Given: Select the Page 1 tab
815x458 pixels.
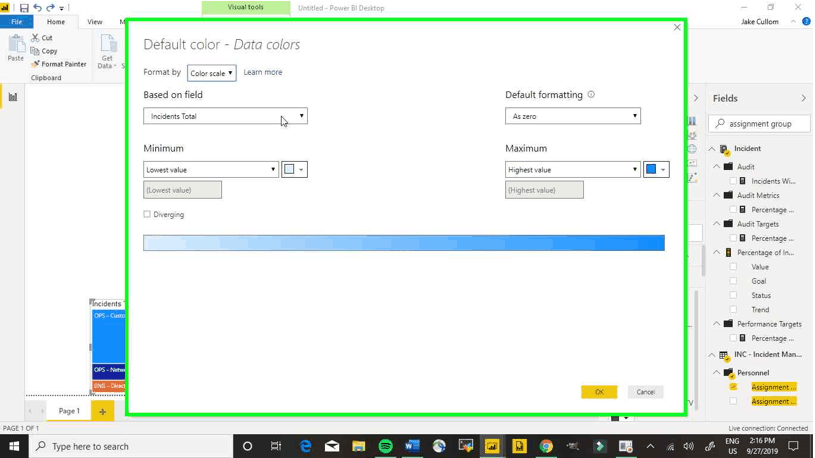Looking at the screenshot, I should [x=69, y=411].
